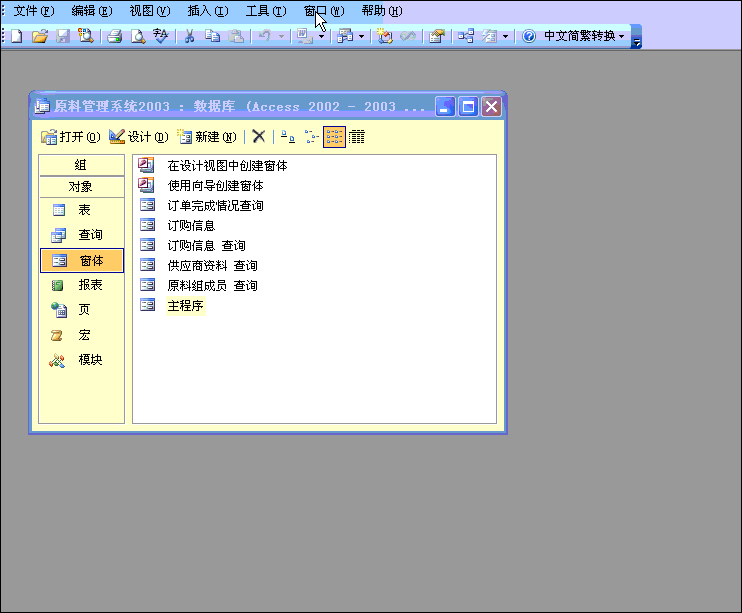Open the 视图(V) menu
Viewport: 742px width, 613px height.
150,11
